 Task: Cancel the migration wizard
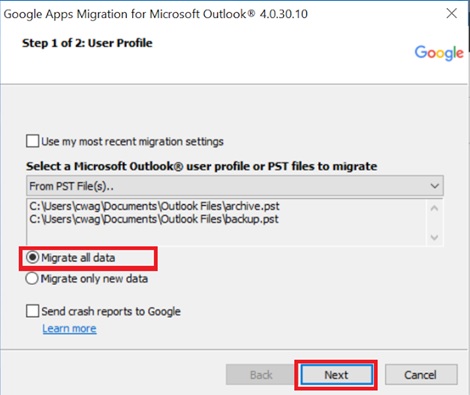point(421,375)
